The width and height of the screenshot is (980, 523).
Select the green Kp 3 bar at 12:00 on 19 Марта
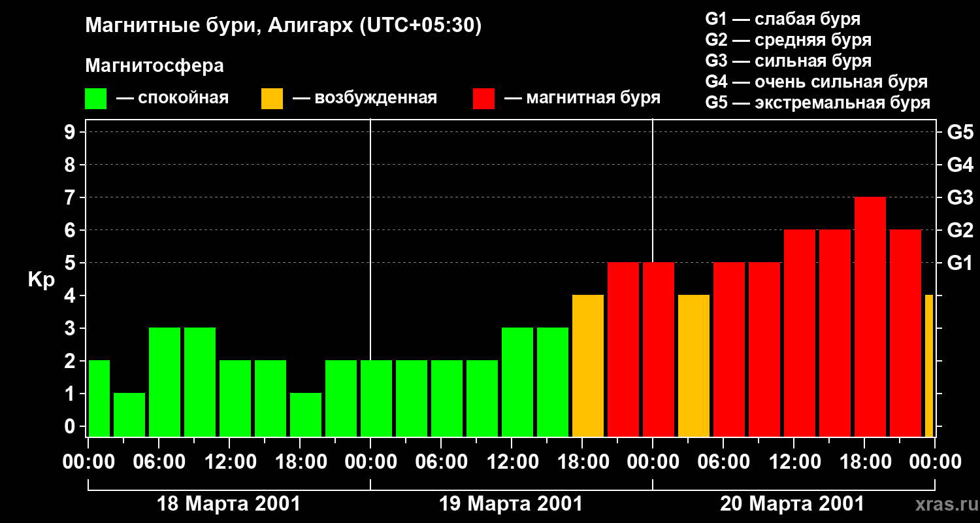(517, 382)
